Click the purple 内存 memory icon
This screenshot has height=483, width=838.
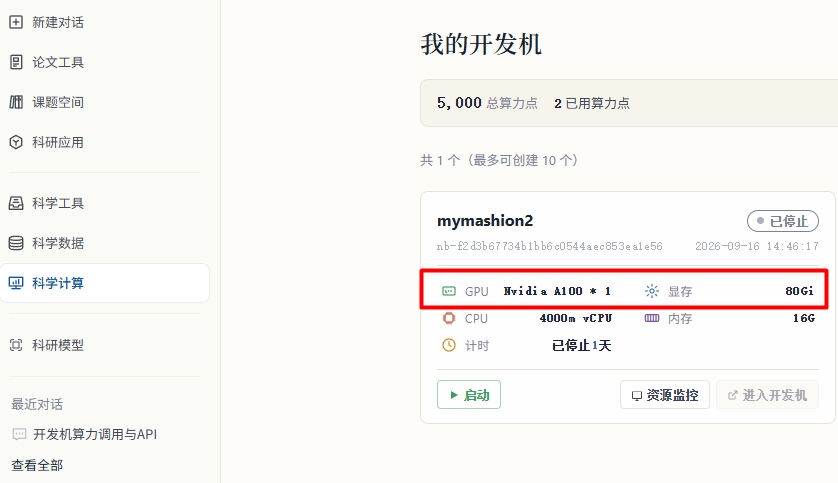(652, 318)
